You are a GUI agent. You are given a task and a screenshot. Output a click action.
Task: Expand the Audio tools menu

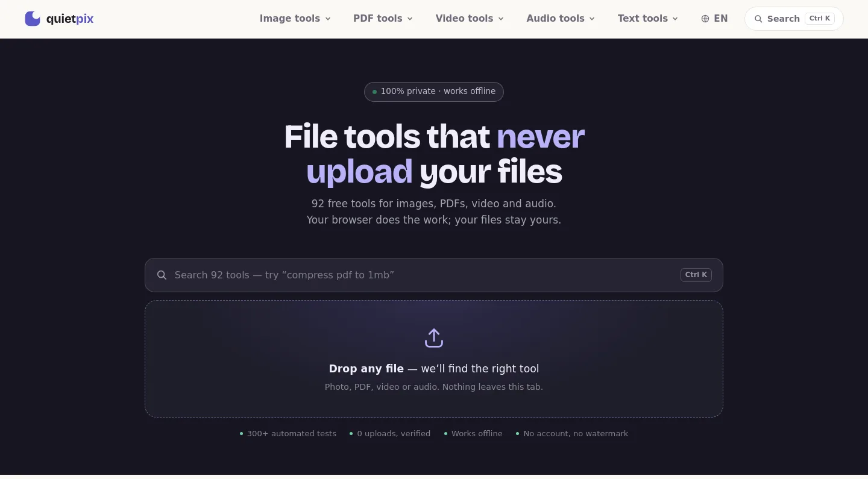[561, 19]
